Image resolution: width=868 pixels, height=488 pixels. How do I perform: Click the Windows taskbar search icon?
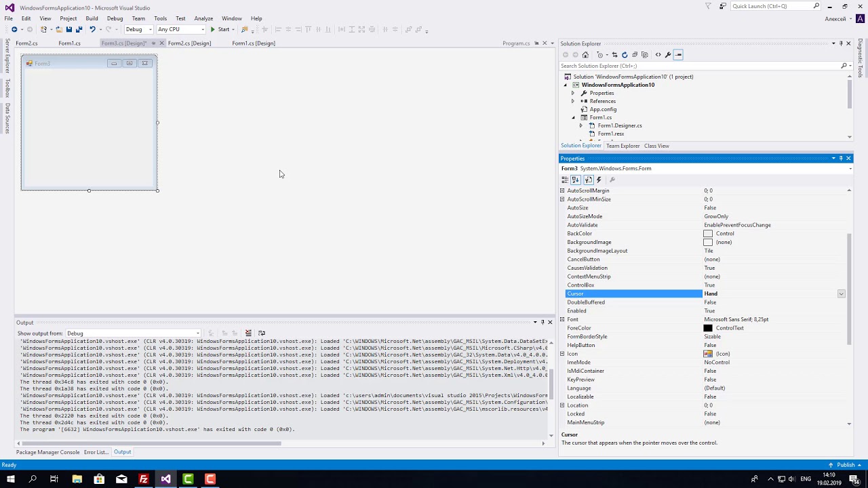point(33,479)
